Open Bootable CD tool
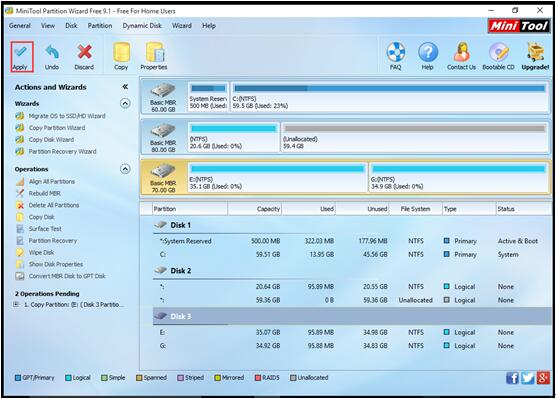The image size is (556, 399). coord(499,57)
